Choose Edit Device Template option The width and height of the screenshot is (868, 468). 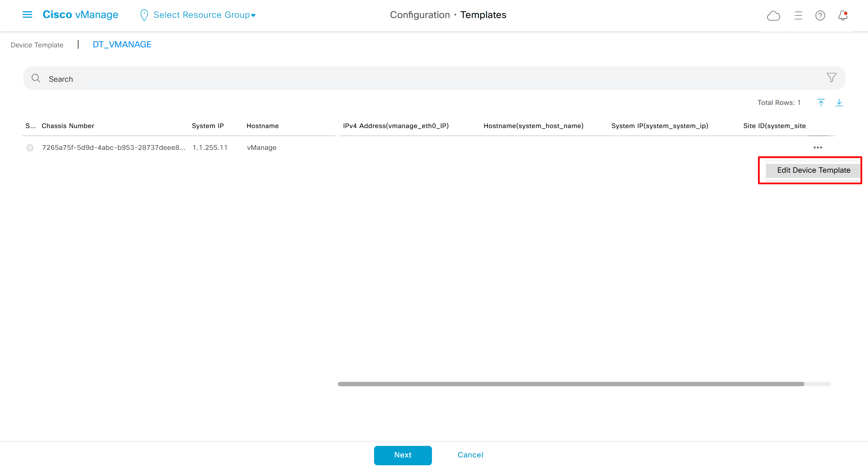[813, 170]
